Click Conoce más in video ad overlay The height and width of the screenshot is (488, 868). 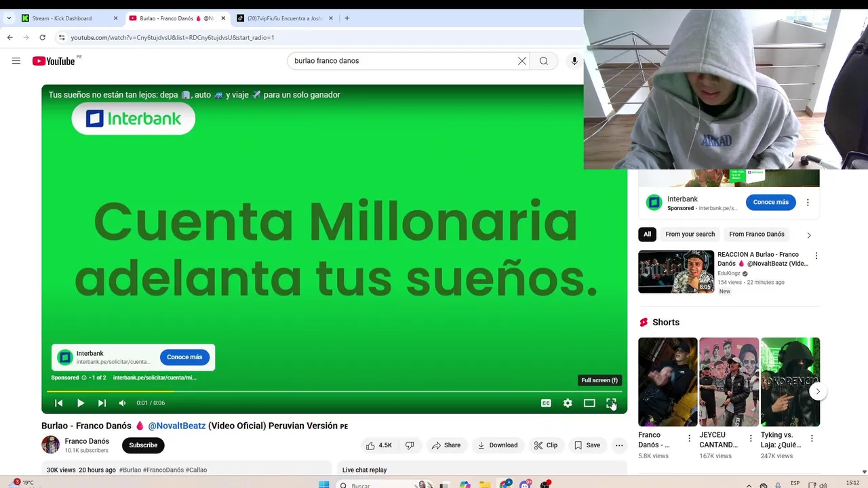tap(184, 357)
